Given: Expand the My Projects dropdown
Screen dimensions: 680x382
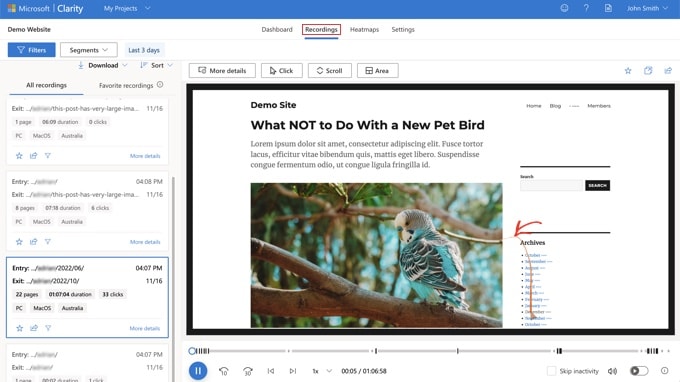Looking at the screenshot, I should pos(127,8).
